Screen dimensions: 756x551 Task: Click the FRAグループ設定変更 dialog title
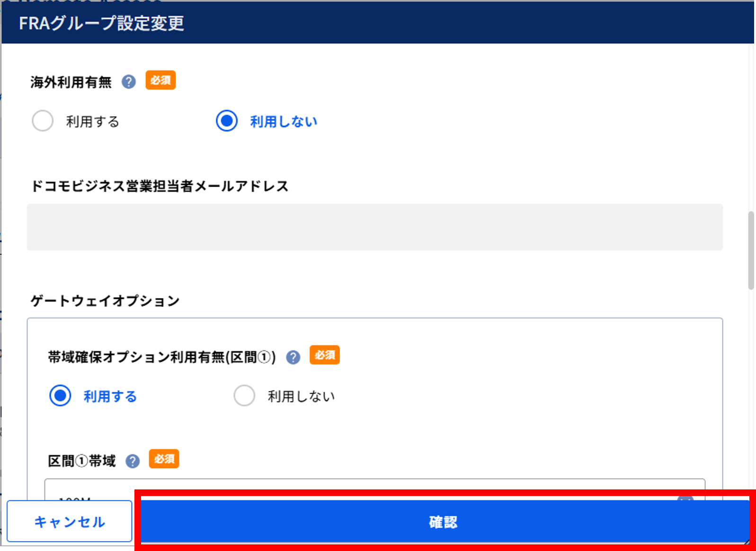tap(101, 23)
